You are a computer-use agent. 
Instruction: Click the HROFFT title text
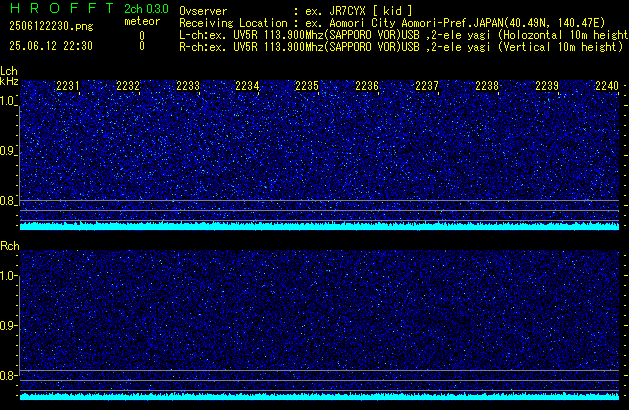tap(62, 8)
